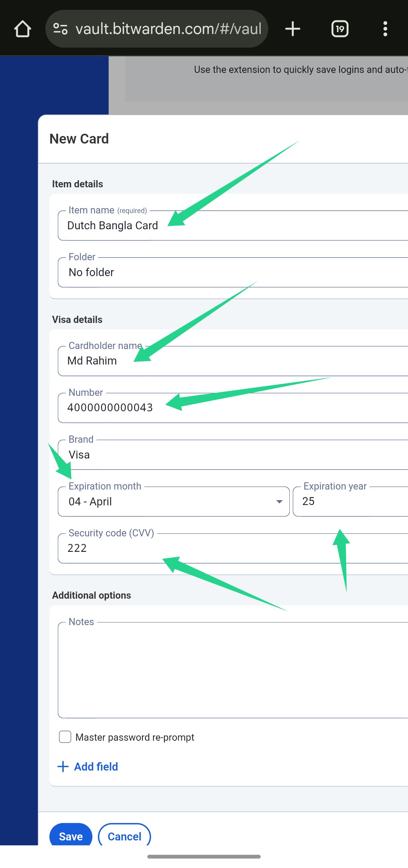Open the tab switcher showing 19 tabs

(x=340, y=29)
